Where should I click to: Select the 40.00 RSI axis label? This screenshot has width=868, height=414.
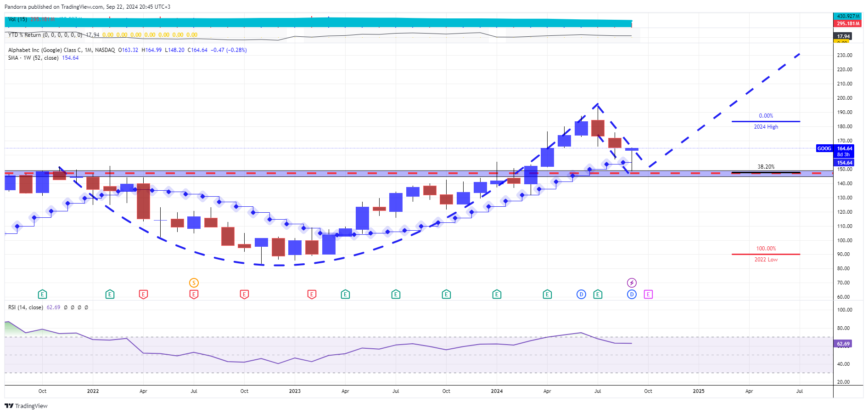pos(843,364)
